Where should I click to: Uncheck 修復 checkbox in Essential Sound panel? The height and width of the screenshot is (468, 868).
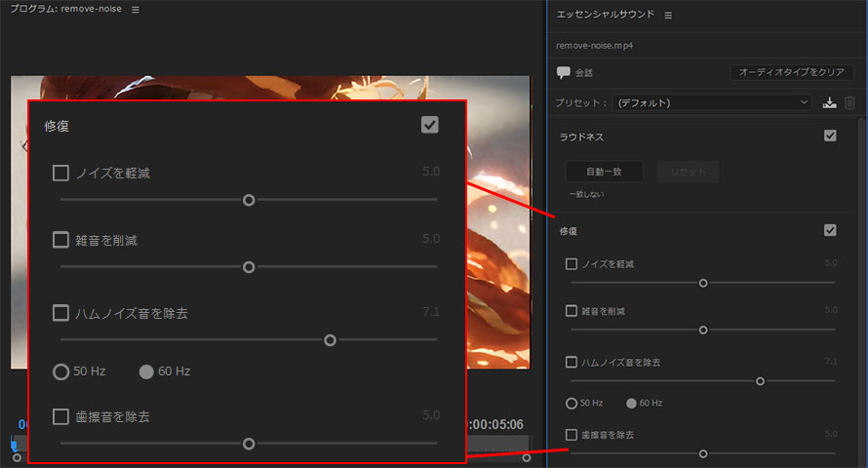(830, 230)
